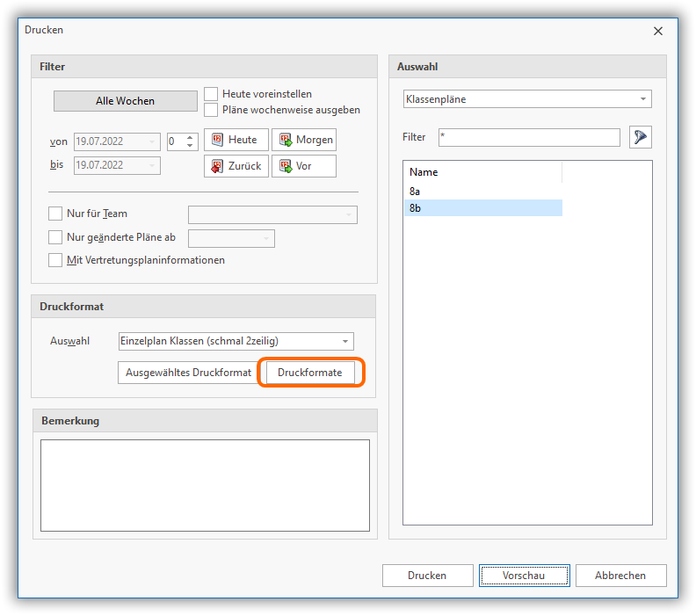The width and height of the screenshot is (696, 616).
Task: Click the Morgen calendar button
Action: pyautogui.click(x=303, y=140)
